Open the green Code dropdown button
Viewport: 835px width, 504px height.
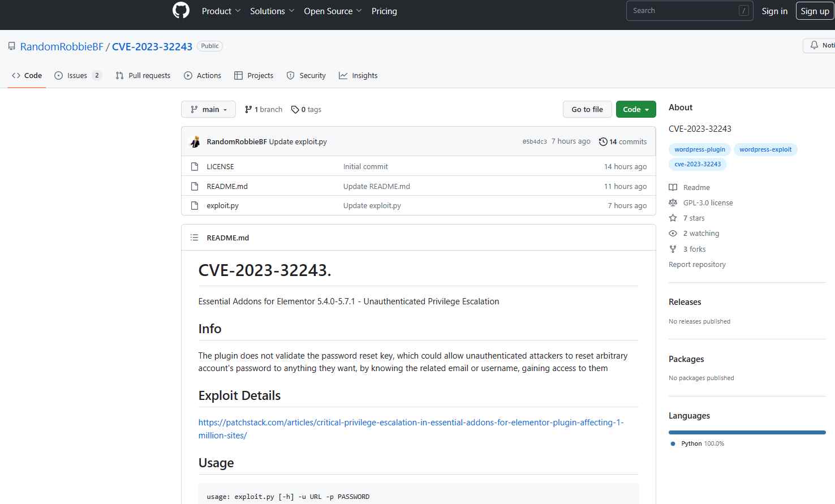(636, 110)
